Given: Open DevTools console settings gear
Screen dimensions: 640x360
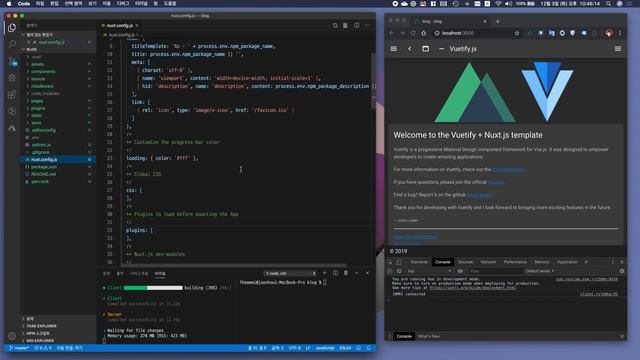Looking at the screenshot, I should (x=622, y=271).
